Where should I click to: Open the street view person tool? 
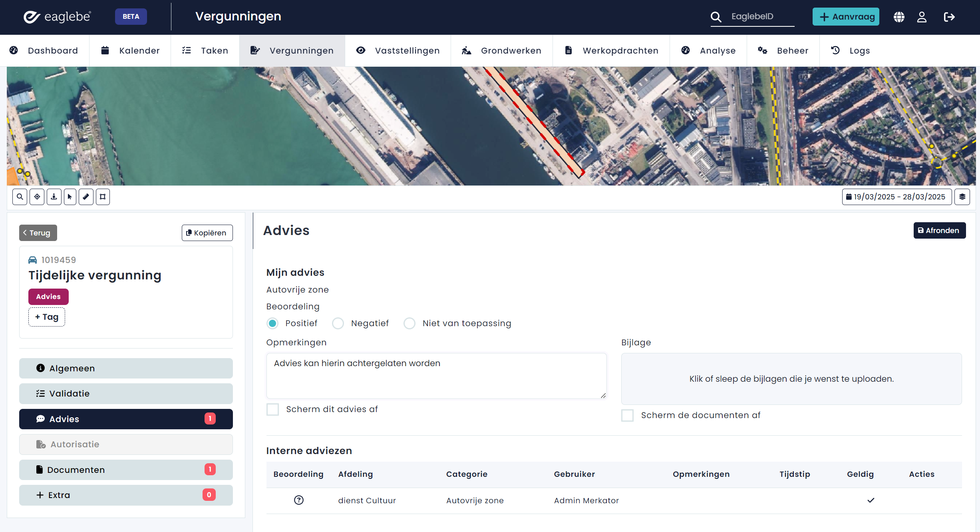(x=54, y=197)
